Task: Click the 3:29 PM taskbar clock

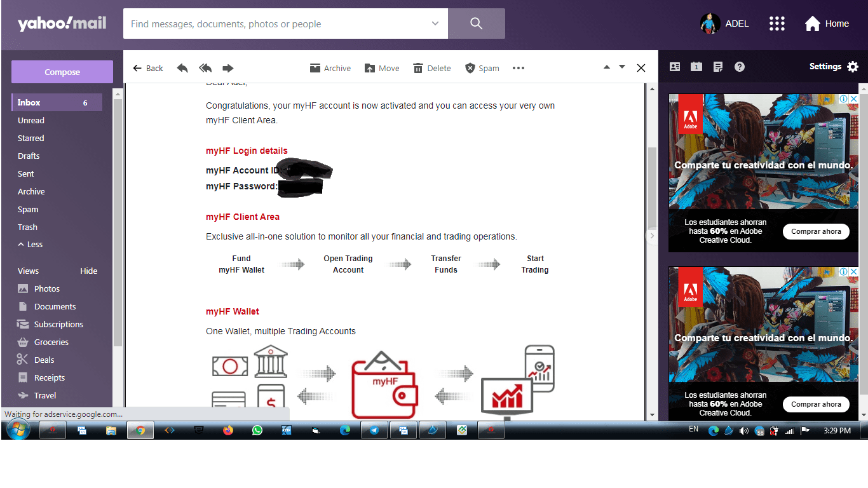Action: (x=837, y=430)
